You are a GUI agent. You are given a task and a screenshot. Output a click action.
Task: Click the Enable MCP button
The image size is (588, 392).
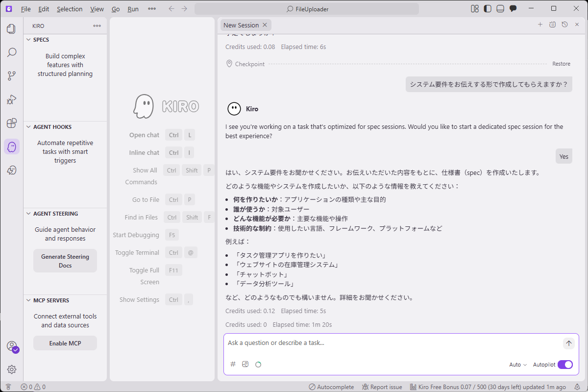65,343
